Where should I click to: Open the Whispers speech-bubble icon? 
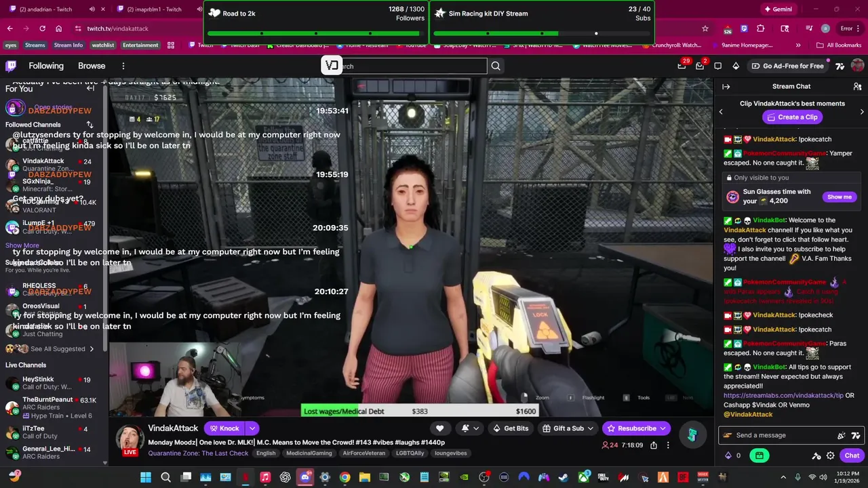[718, 66]
